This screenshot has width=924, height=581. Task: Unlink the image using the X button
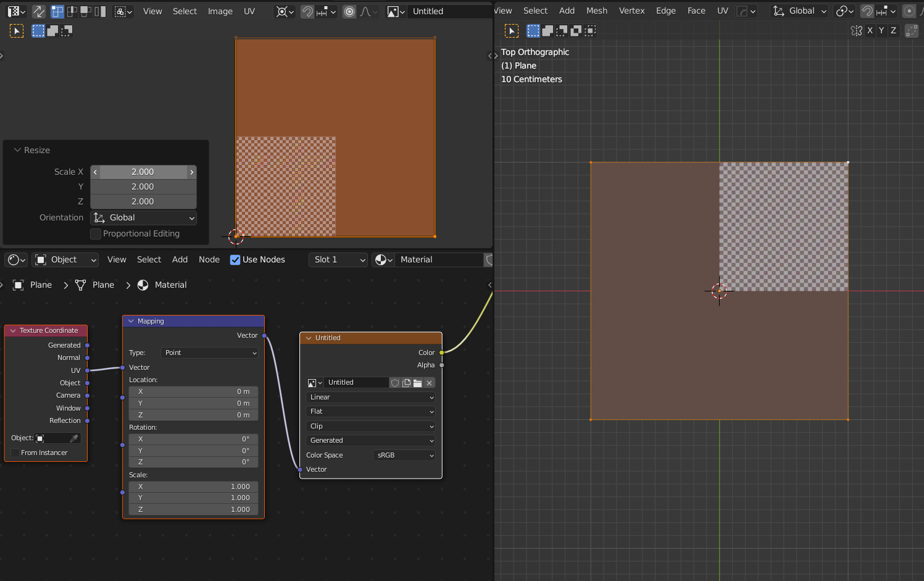pos(429,383)
